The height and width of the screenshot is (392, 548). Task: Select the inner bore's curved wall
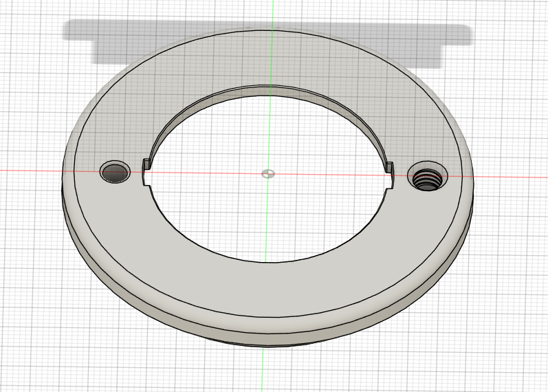point(269,91)
